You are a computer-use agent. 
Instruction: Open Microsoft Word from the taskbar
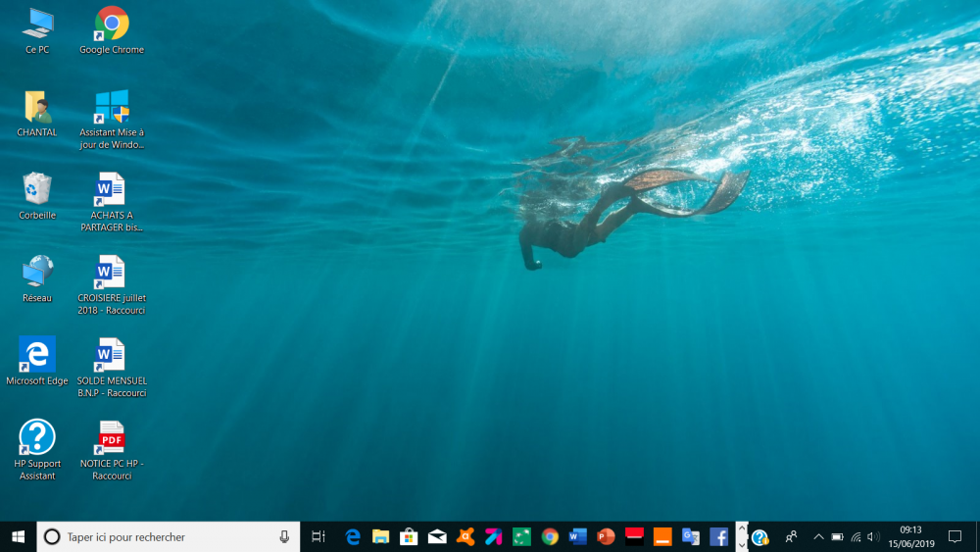pos(578,536)
